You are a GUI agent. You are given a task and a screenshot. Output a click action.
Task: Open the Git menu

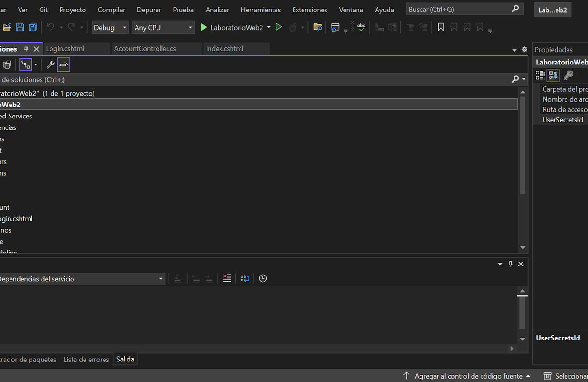pos(43,10)
